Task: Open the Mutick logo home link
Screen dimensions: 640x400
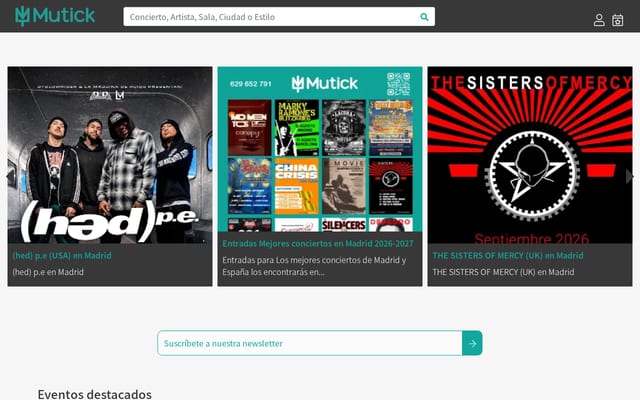Action: 55,16
